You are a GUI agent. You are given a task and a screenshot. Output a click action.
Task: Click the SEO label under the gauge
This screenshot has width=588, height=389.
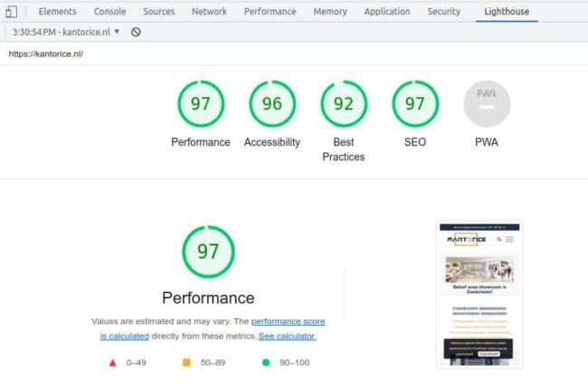pyautogui.click(x=415, y=142)
